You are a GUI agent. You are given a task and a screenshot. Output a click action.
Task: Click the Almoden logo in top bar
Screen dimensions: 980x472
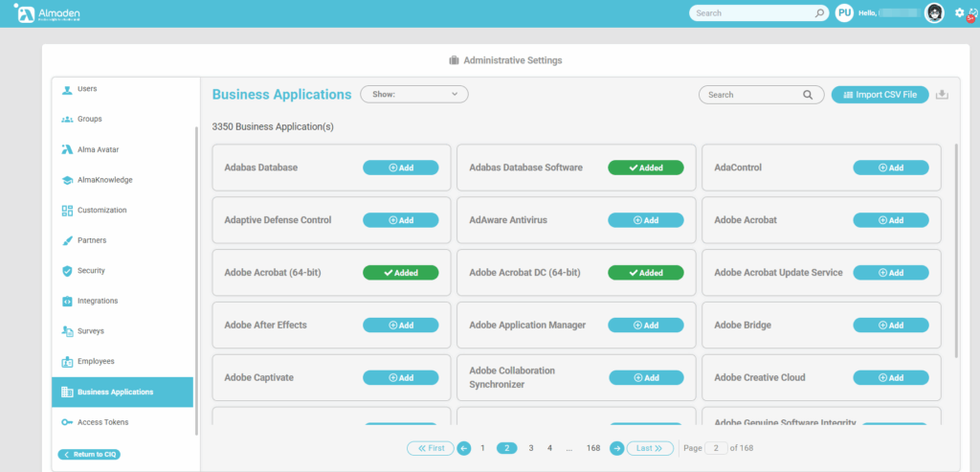click(x=47, y=13)
